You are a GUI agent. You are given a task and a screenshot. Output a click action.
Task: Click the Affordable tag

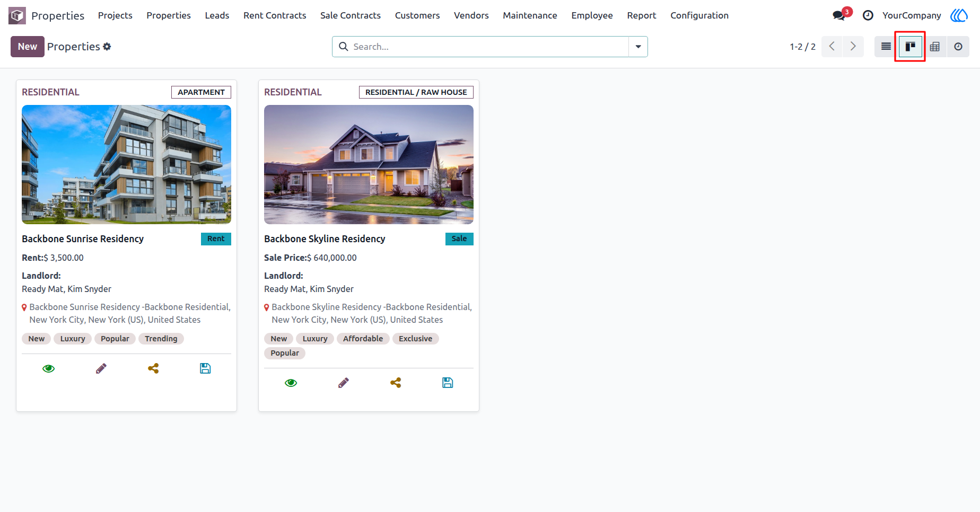pyautogui.click(x=363, y=339)
